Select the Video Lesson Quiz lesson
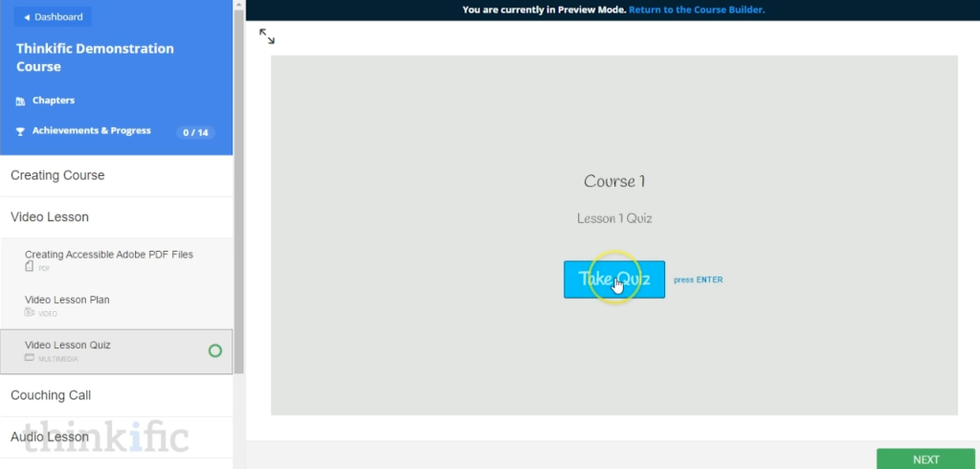Viewport: 980px width, 469px height. [116, 351]
